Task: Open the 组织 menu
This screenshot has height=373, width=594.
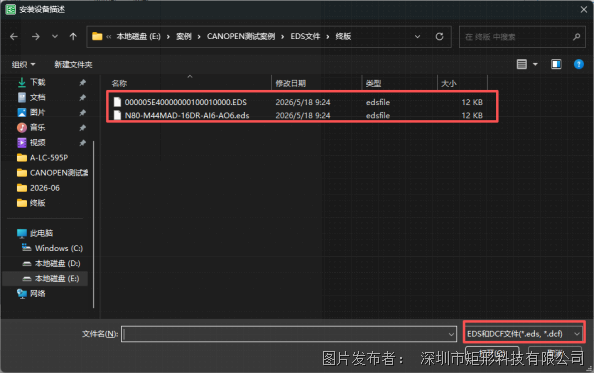Action: pyautogui.click(x=23, y=65)
